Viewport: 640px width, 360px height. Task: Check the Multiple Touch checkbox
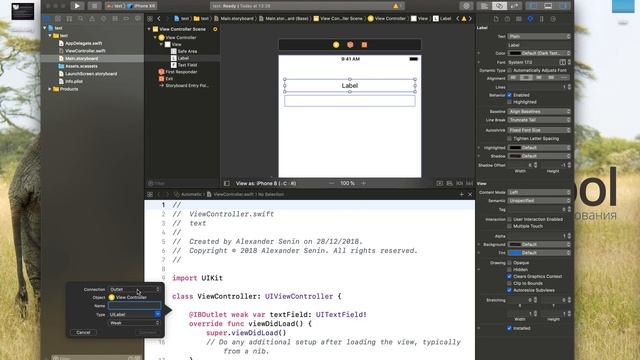[x=509, y=226]
